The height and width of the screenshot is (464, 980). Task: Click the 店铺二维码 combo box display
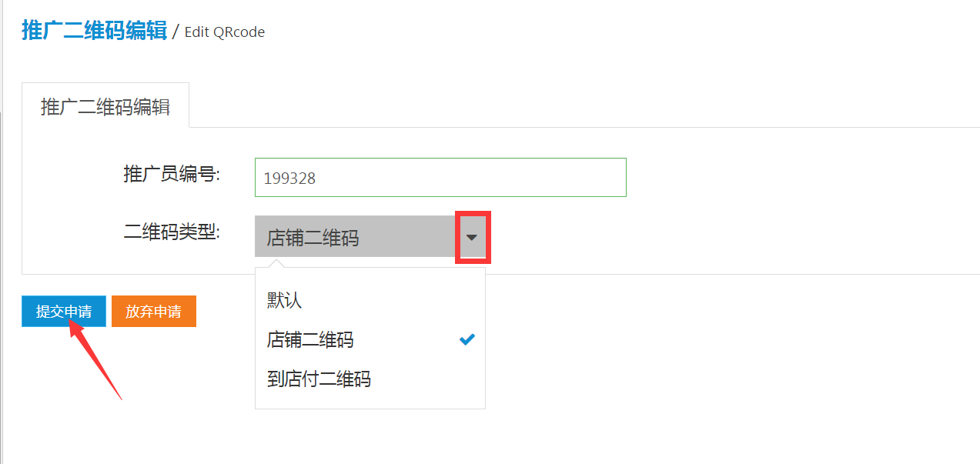click(354, 238)
